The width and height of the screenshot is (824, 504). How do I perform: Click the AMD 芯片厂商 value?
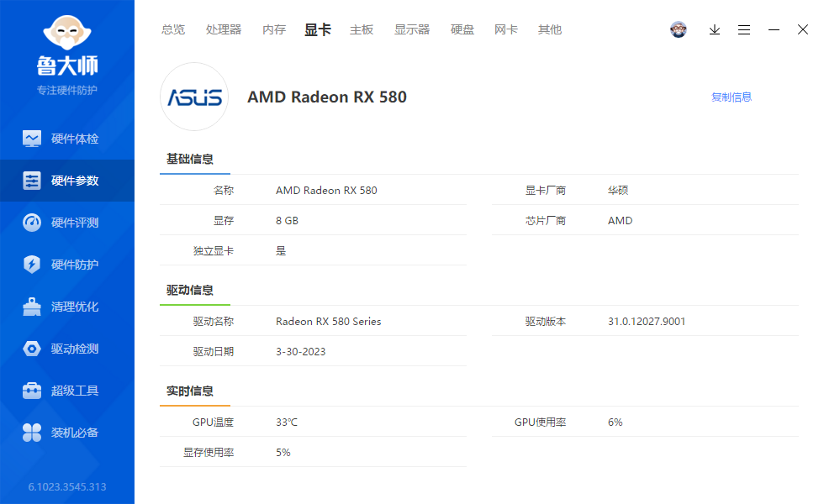coord(621,221)
